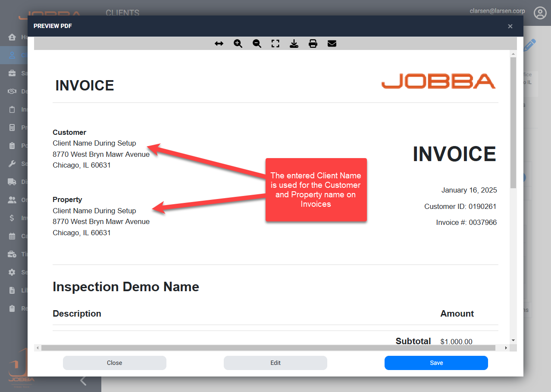Close the Preview PDF dialog with X
551x392 pixels.
point(510,26)
